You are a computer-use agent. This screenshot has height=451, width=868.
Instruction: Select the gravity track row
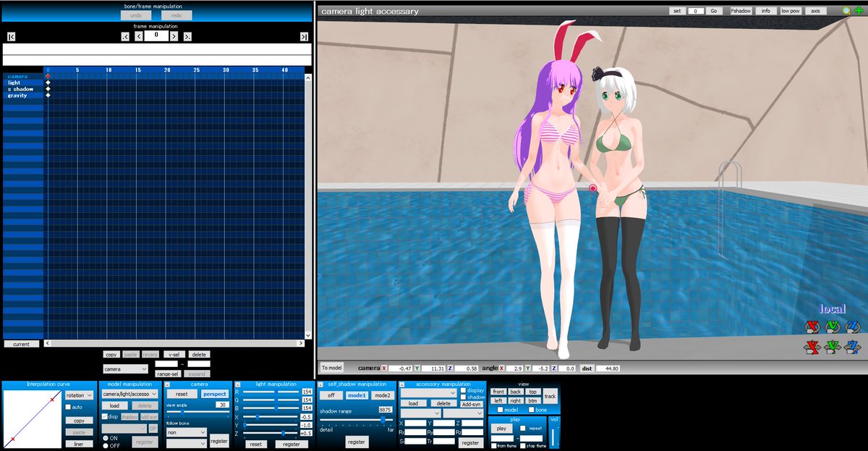(23, 96)
